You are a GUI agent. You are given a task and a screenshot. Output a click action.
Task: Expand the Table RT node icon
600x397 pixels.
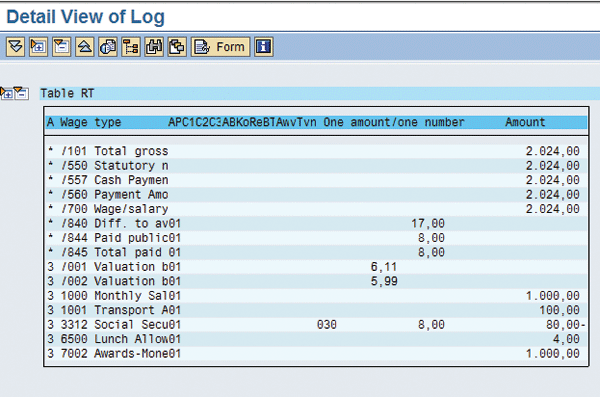coord(7,93)
